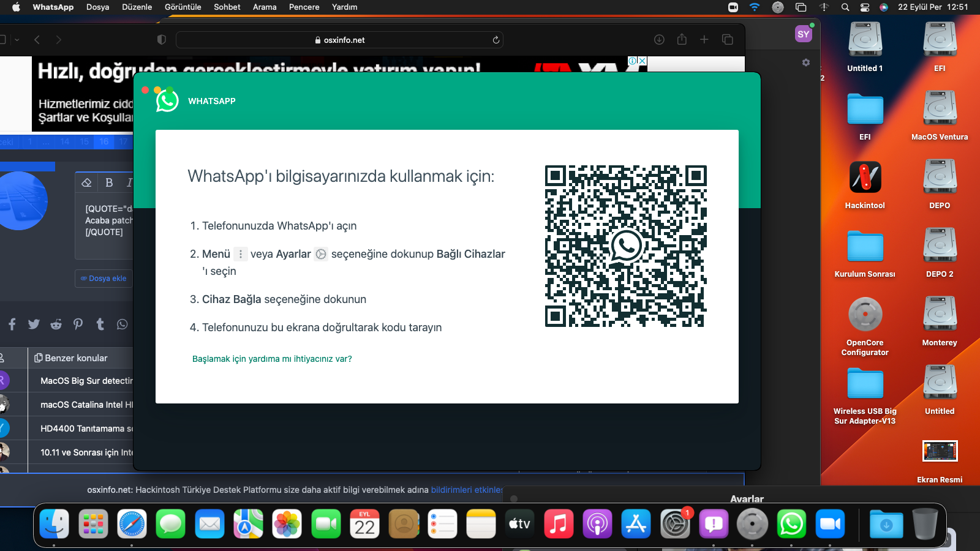This screenshot has width=980, height=551.
Task: Open the Sohbet menu in the menu bar
Action: 227,7
